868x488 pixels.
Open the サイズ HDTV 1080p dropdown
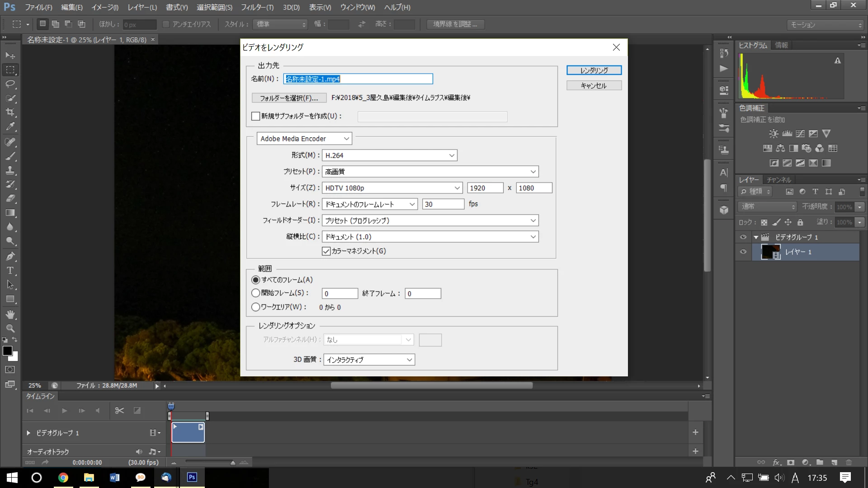click(x=392, y=188)
